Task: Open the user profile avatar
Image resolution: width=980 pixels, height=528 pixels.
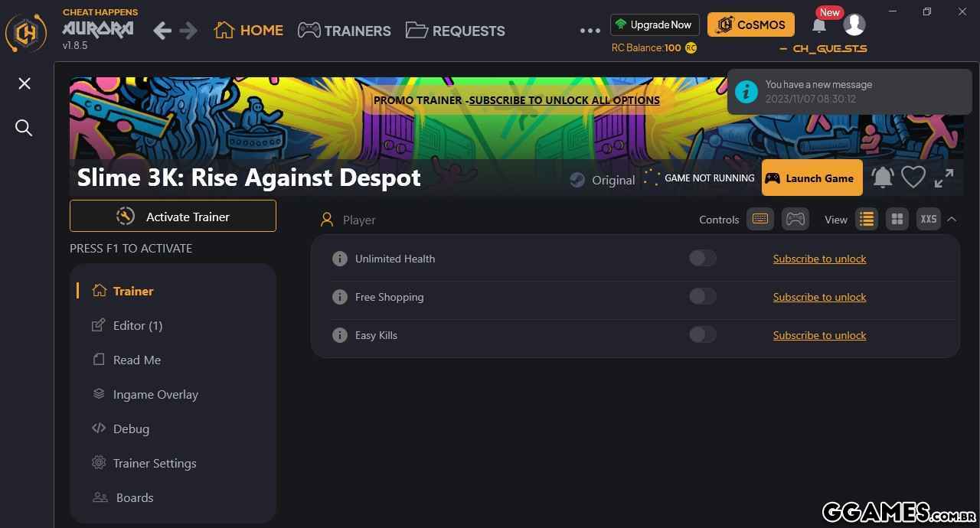Action: [x=854, y=24]
